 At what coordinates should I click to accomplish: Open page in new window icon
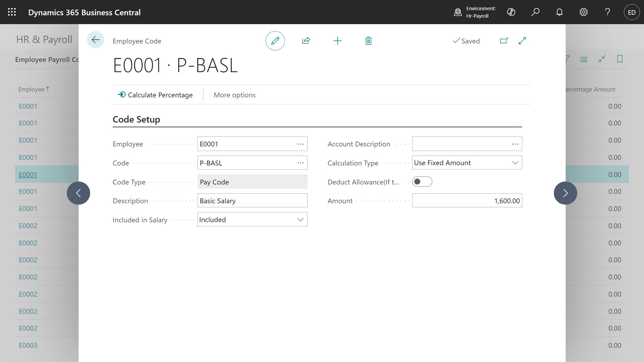504,41
